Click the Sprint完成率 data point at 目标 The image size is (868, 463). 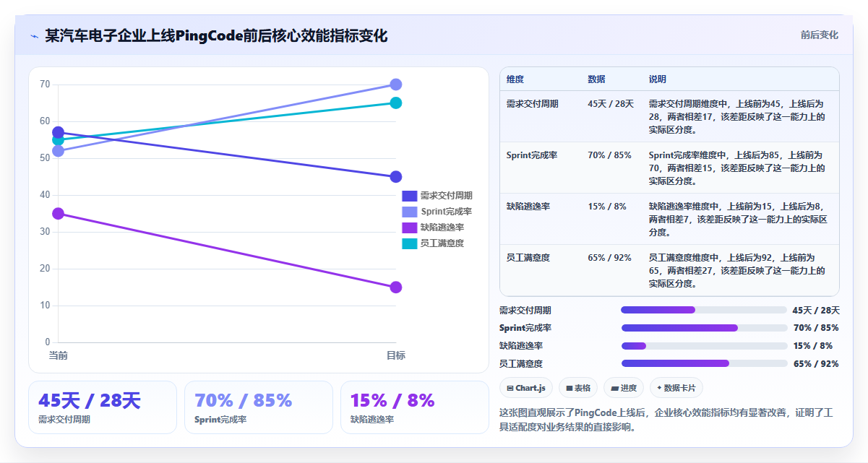(x=396, y=85)
